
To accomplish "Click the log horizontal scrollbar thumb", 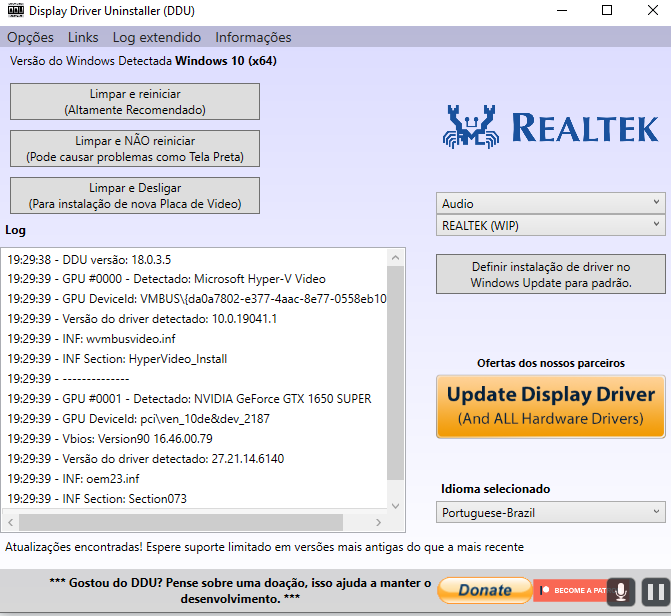I will click(x=181, y=522).
